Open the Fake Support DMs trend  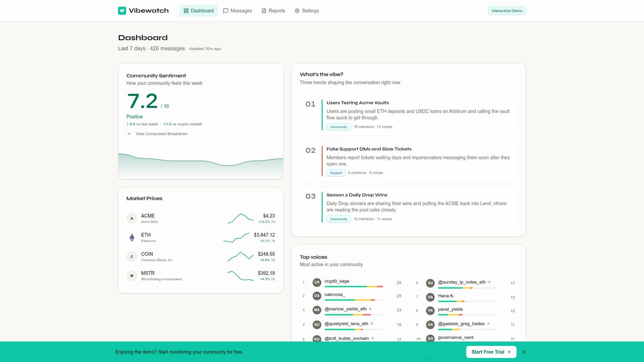click(409, 161)
